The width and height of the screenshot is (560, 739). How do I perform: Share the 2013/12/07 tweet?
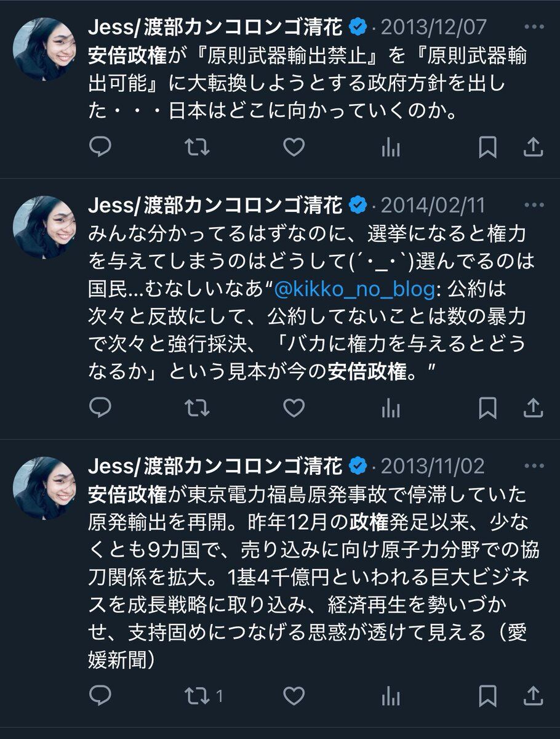tap(533, 147)
